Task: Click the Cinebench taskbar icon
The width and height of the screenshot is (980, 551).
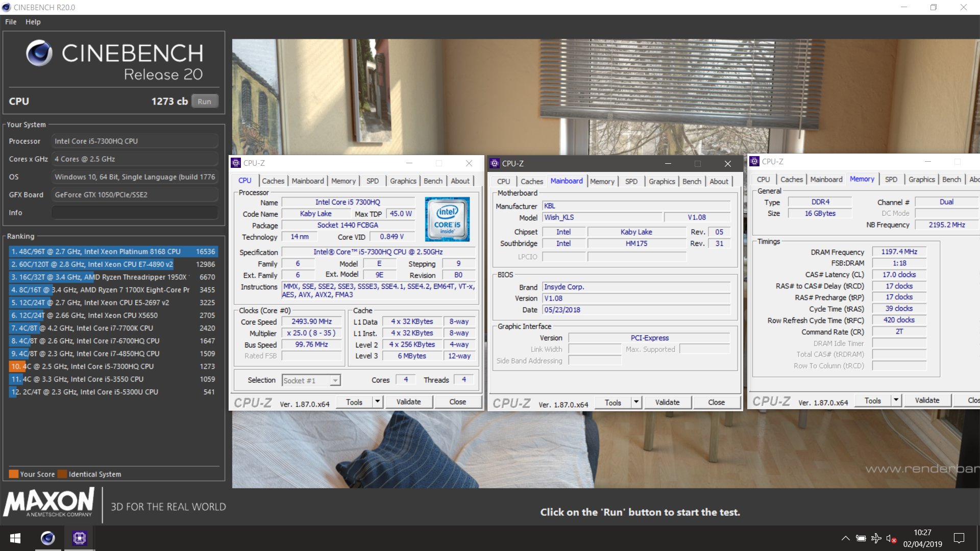Action: 47,538
